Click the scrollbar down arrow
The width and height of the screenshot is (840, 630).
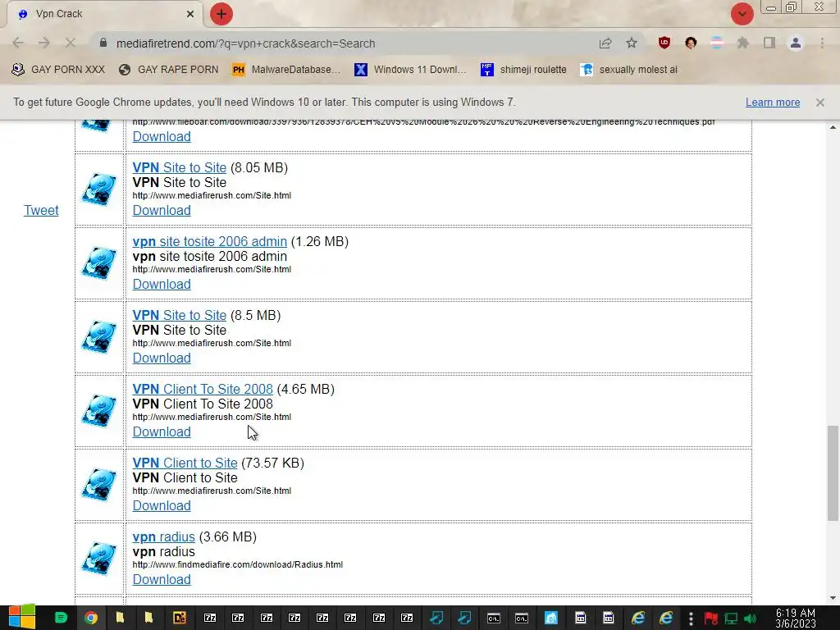(833, 598)
